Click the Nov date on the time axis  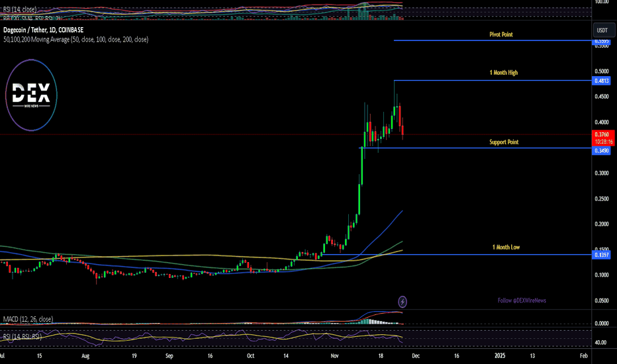[334, 356]
